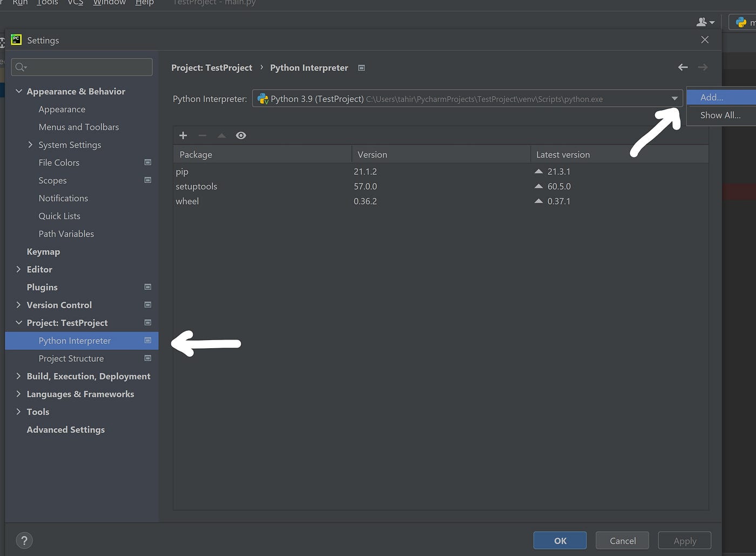Select Project Structure in the settings tree

coord(71,358)
